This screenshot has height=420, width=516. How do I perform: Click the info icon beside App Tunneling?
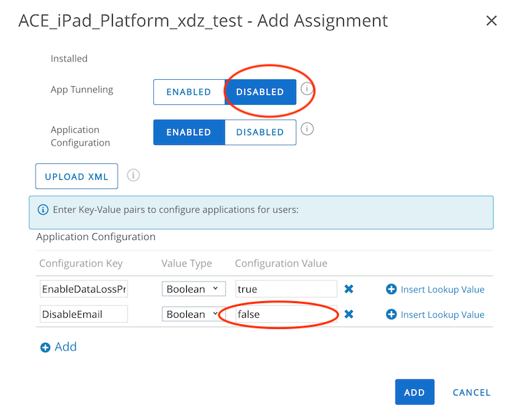(306, 89)
